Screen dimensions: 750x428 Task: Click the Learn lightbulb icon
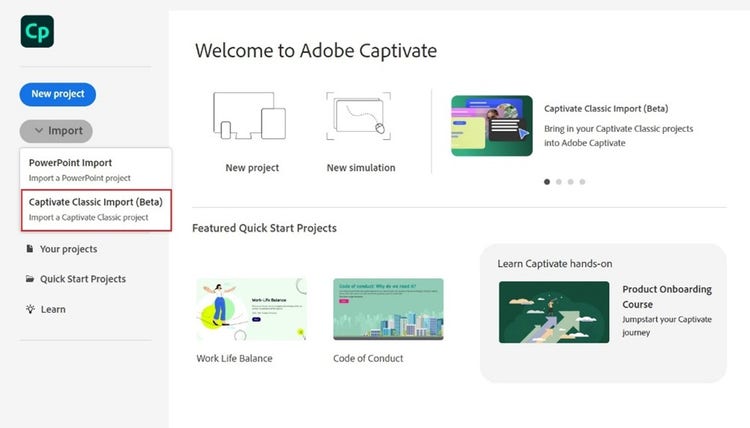click(30, 309)
